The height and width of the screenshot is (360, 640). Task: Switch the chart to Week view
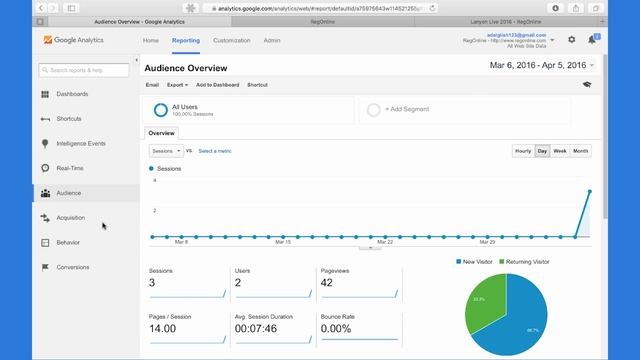[x=560, y=151]
